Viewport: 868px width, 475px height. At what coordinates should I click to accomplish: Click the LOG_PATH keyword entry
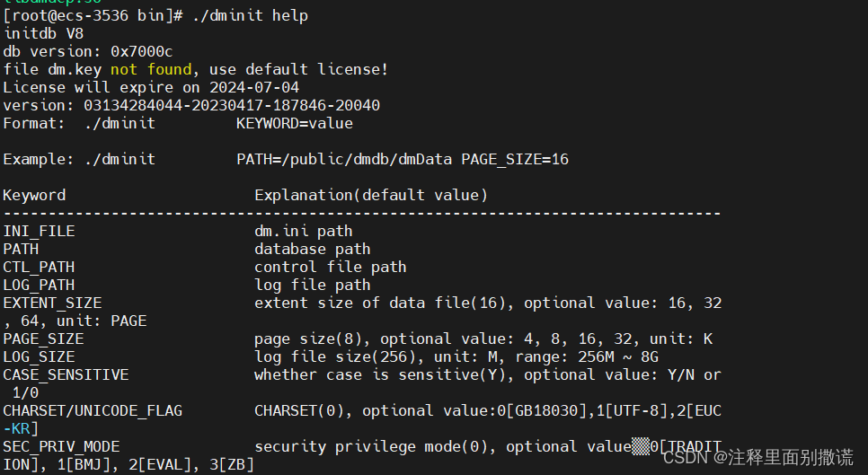click(x=39, y=285)
